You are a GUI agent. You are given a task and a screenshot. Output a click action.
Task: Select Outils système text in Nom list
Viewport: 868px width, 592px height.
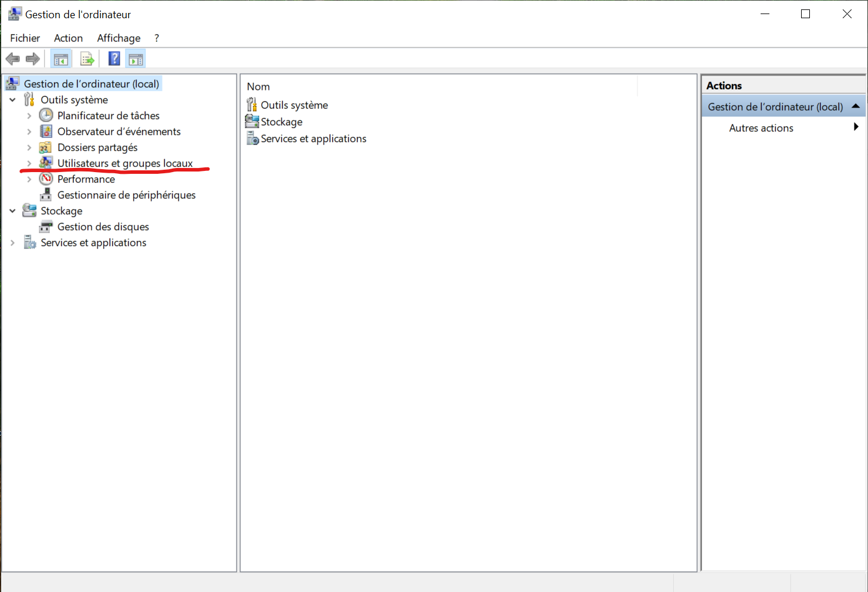295,105
